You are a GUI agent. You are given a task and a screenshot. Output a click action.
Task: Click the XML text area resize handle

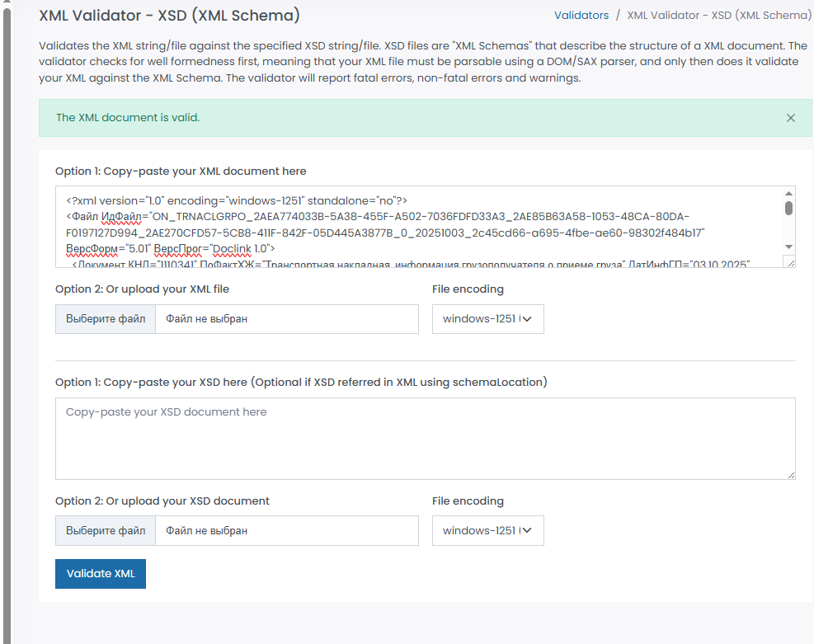(x=790, y=262)
